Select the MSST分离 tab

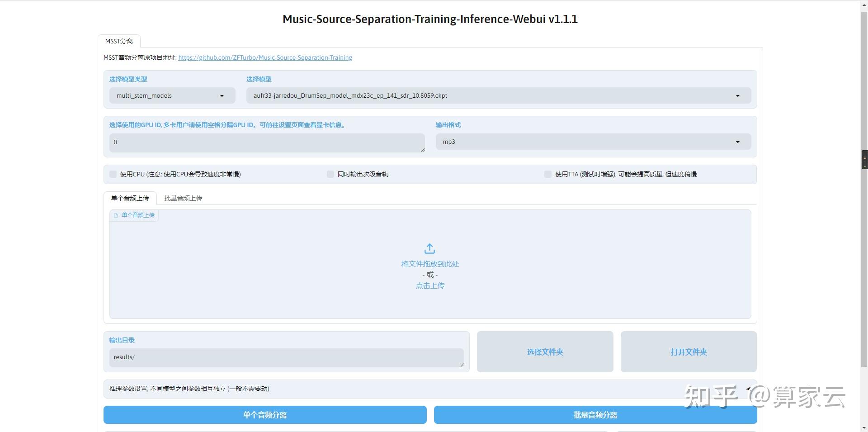click(x=119, y=41)
